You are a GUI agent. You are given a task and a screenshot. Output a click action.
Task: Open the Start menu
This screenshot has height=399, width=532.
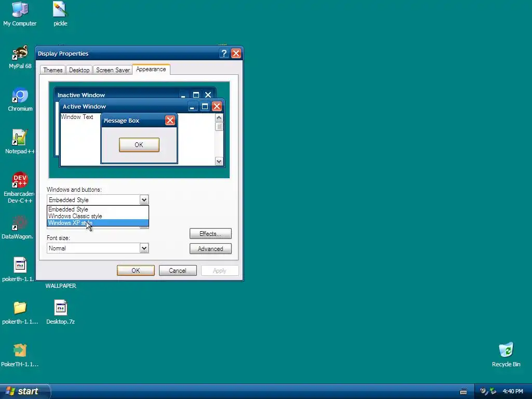coord(24,391)
